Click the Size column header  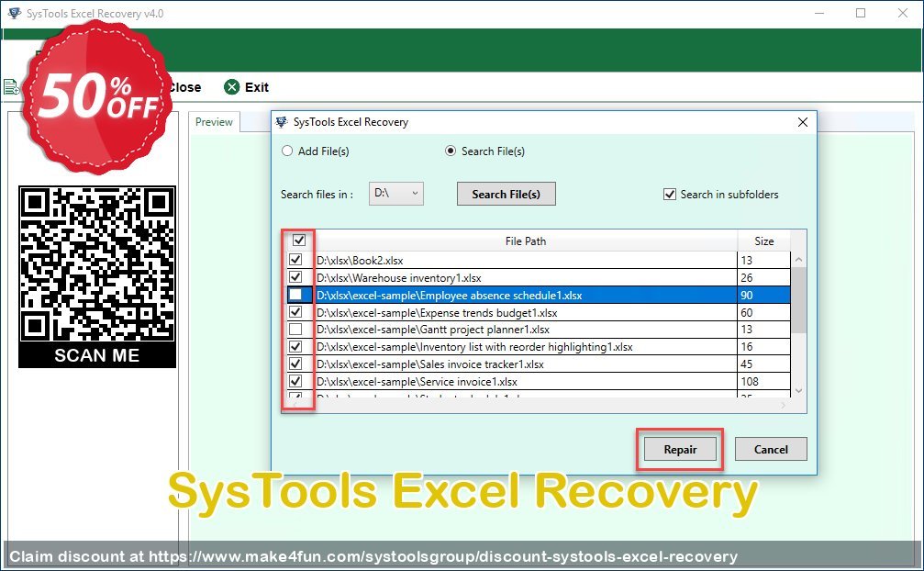(x=763, y=241)
